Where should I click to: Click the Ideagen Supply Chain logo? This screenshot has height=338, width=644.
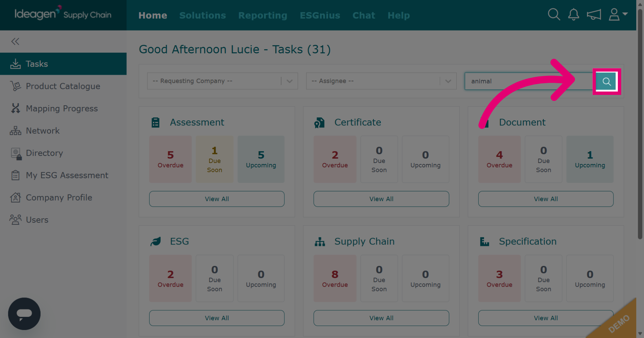pos(63,14)
